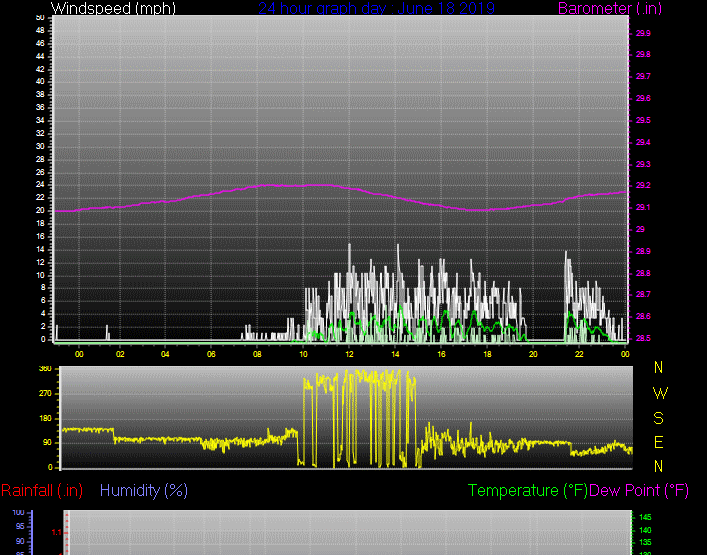Click barometer scale value 28.5
Screen dimensions: 707x555
[643, 338]
